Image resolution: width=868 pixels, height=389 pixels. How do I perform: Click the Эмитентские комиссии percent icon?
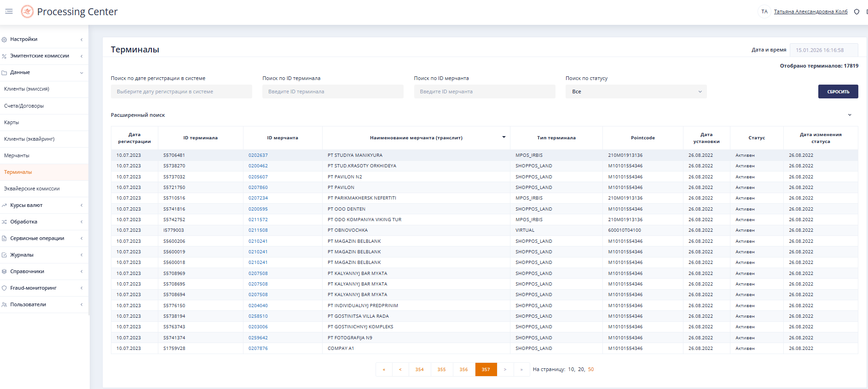(4, 56)
